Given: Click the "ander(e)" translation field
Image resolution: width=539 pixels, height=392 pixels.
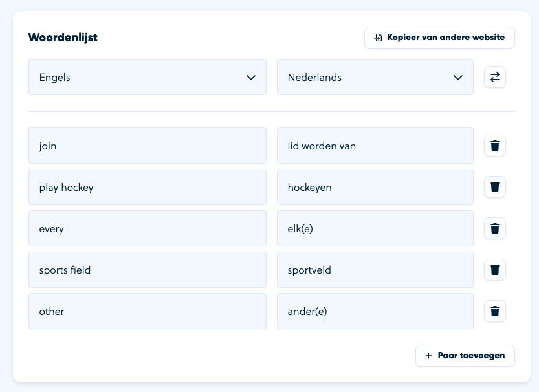Looking at the screenshot, I should (x=375, y=311).
